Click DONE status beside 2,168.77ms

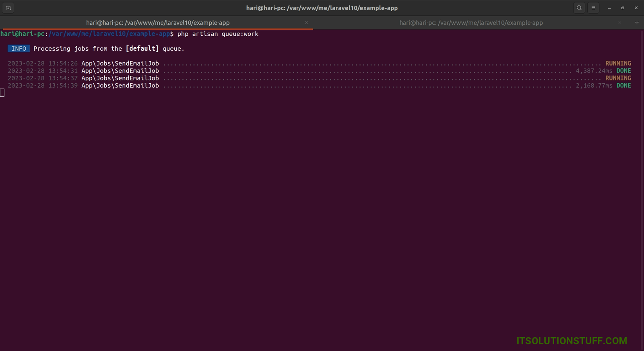pyautogui.click(x=623, y=85)
